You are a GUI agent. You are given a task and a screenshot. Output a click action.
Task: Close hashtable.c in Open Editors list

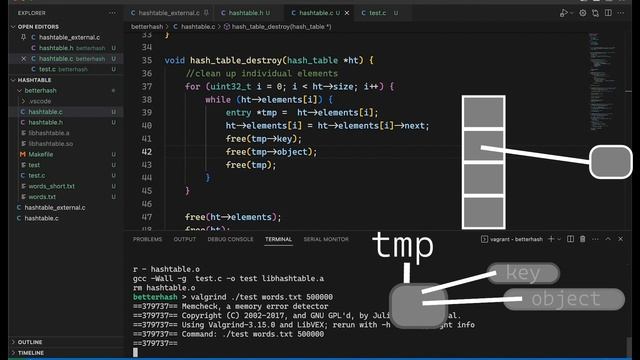(x=23, y=59)
